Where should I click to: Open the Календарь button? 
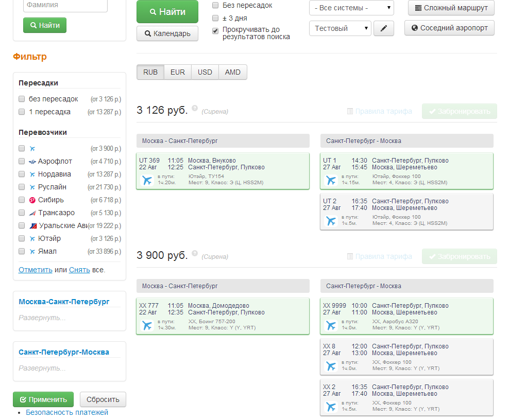pos(167,33)
